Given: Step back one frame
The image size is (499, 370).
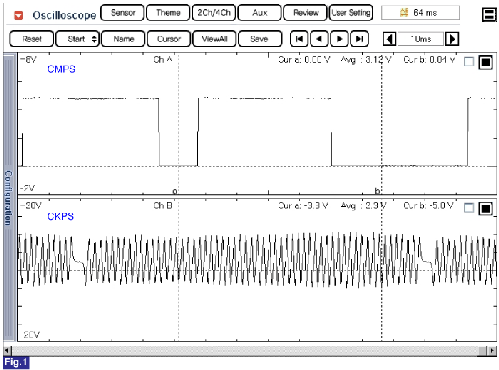Looking at the screenshot, I should pyautogui.click(x=319, y=39).
